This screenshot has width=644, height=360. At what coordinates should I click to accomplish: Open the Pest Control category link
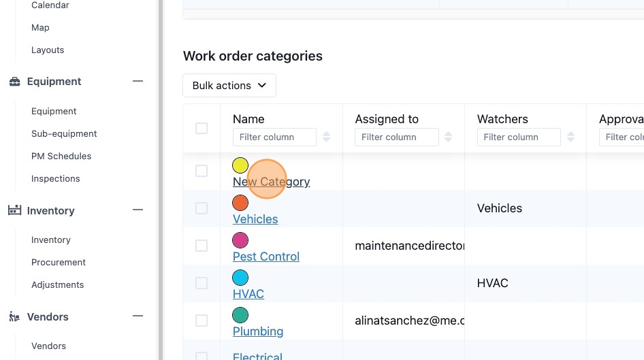266,256
